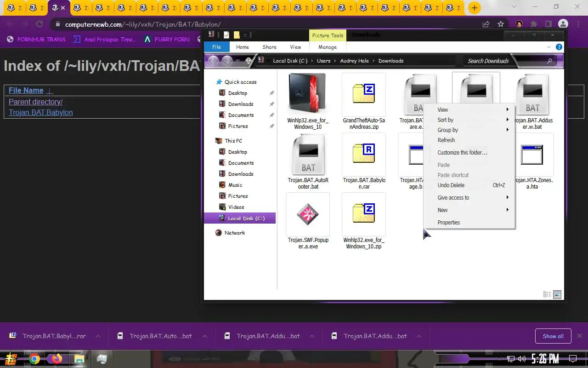Close the Chrome downloads bar

[x=580, y=336]
